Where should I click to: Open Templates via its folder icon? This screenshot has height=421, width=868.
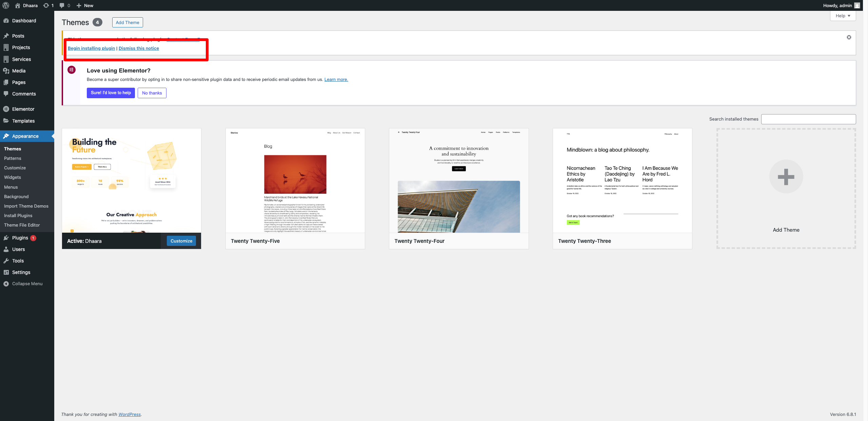[6, 121]
